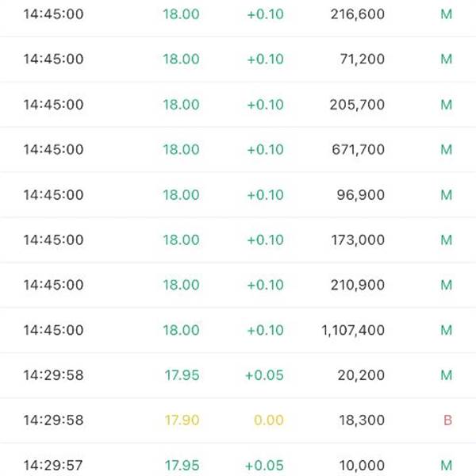Click the 10,000 volume entry

click(x=359, y=466)
